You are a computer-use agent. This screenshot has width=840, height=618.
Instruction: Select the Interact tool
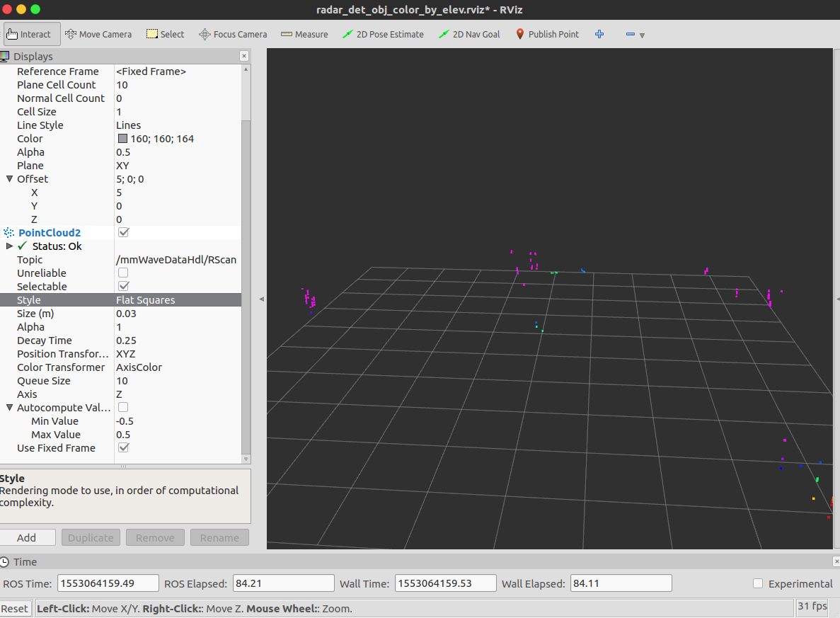pyautogui.click(x=31, y=33)
